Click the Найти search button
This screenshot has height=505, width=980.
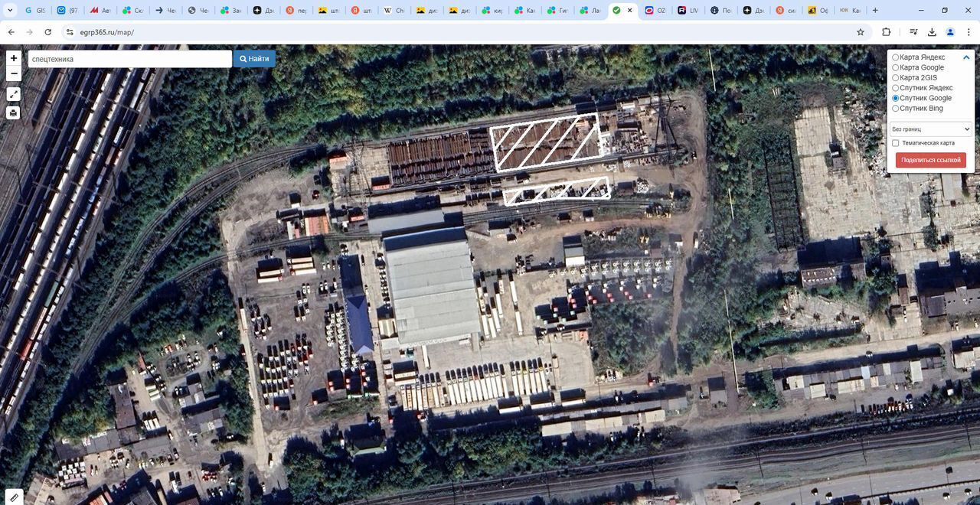tap(254, 59)
